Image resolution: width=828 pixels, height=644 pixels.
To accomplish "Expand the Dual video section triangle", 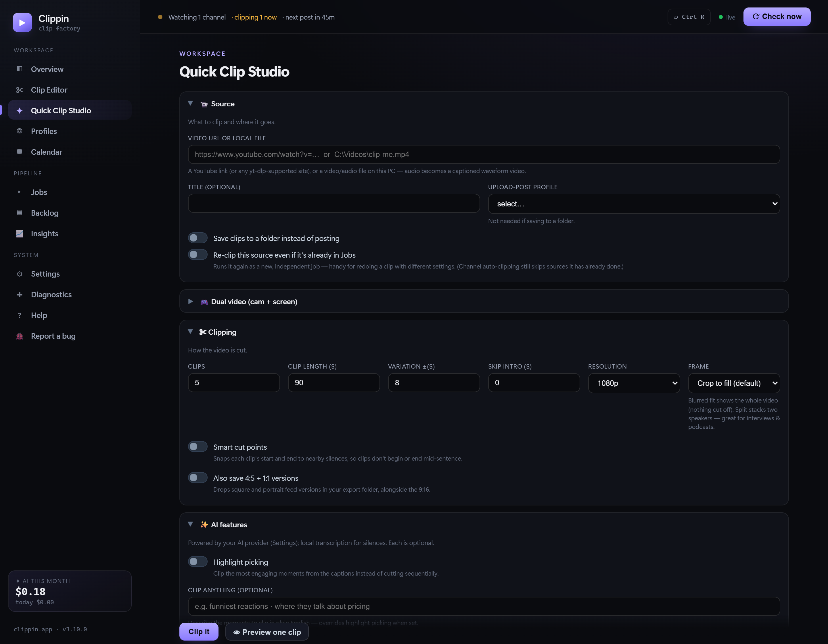I will click(190, 302).
